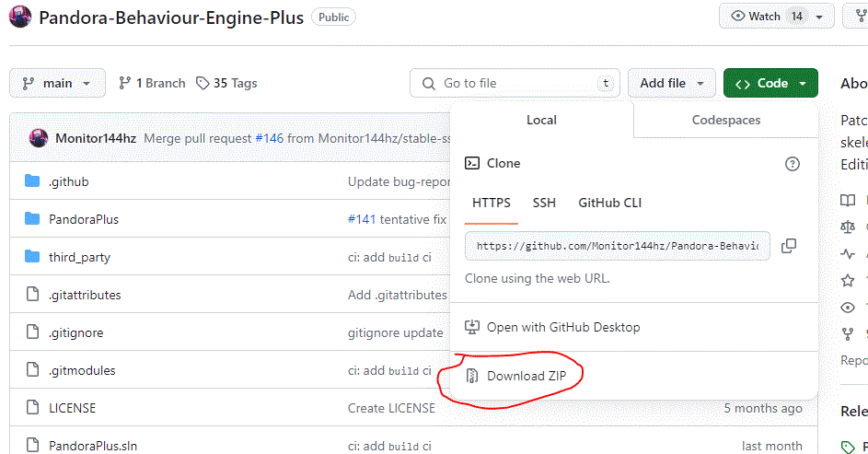Click the LICENSE file icon
Screen dimensions: 868x454
(x=33, y=408)
